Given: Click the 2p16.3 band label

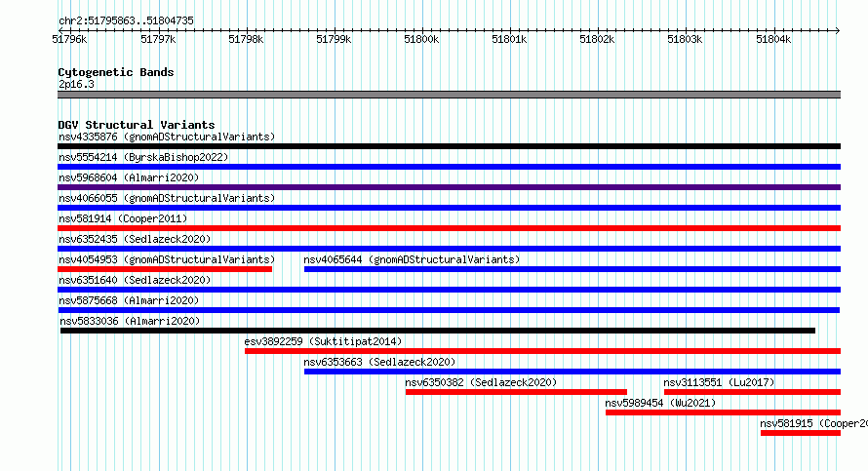Looking at the screenshot, I should click(76, 84).
